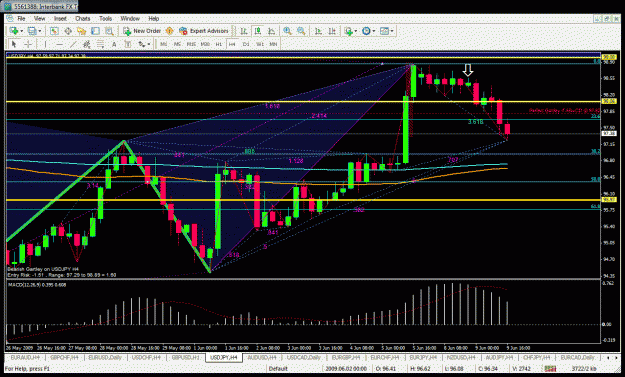Switch to the GBPUSD,H1 chart tab

click(185, 357)
